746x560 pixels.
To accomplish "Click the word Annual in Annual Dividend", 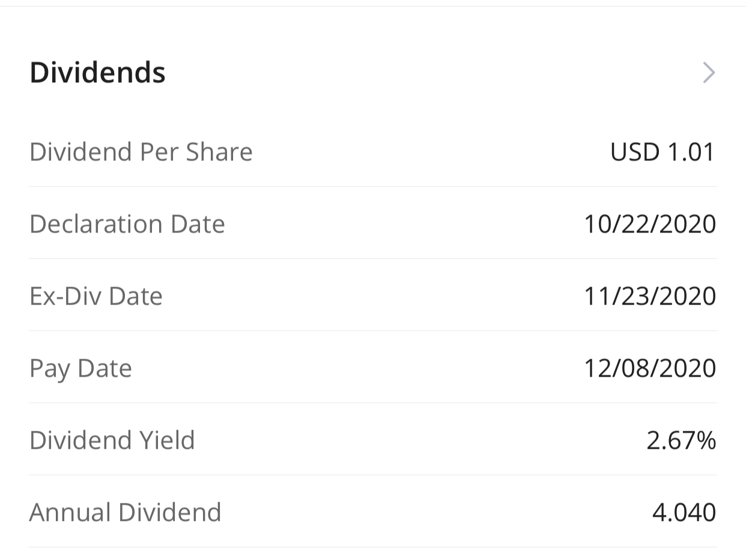I will click(x=70, y=513).
